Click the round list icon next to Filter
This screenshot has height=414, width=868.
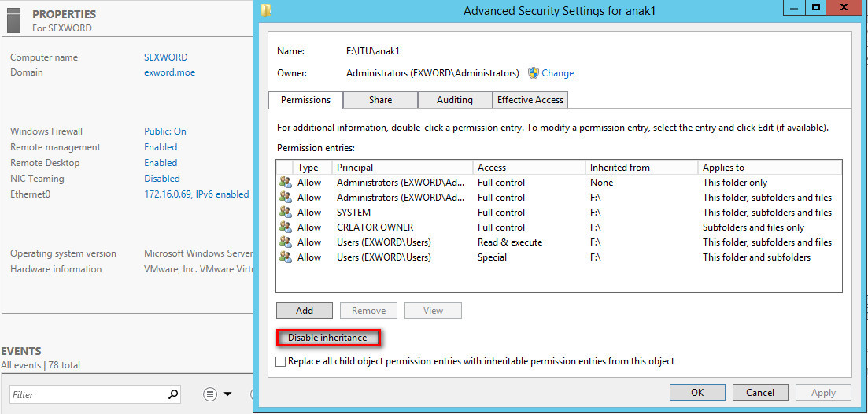(210, 394)
